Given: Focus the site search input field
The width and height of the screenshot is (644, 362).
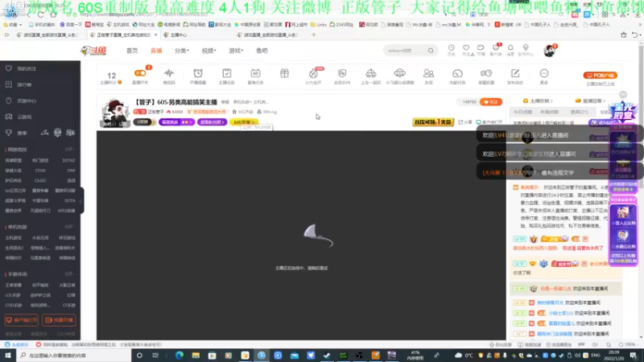Looking at the screenshot, I should 405,51.
